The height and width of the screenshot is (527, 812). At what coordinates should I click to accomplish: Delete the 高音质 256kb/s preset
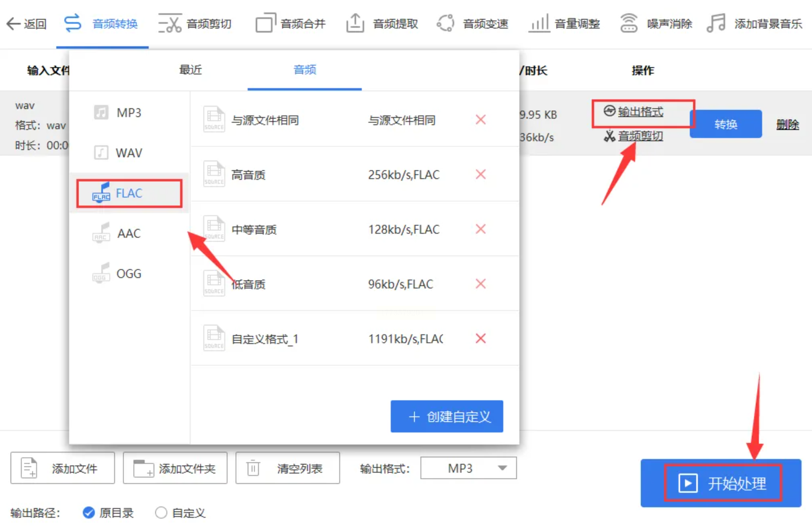pyautogui.click(x=480, y=175)
